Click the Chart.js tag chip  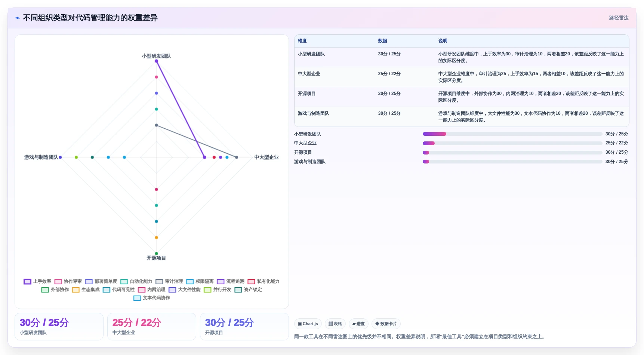(x=308, y=324)
